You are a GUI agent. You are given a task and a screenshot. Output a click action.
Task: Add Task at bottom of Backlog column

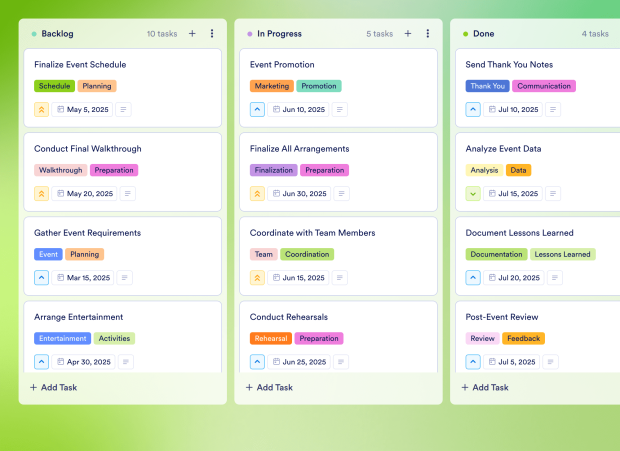[x=53, y=387]
